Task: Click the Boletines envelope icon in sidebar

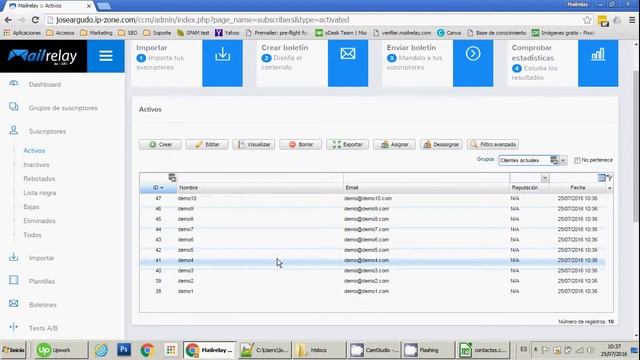Action: coord(13,304)
